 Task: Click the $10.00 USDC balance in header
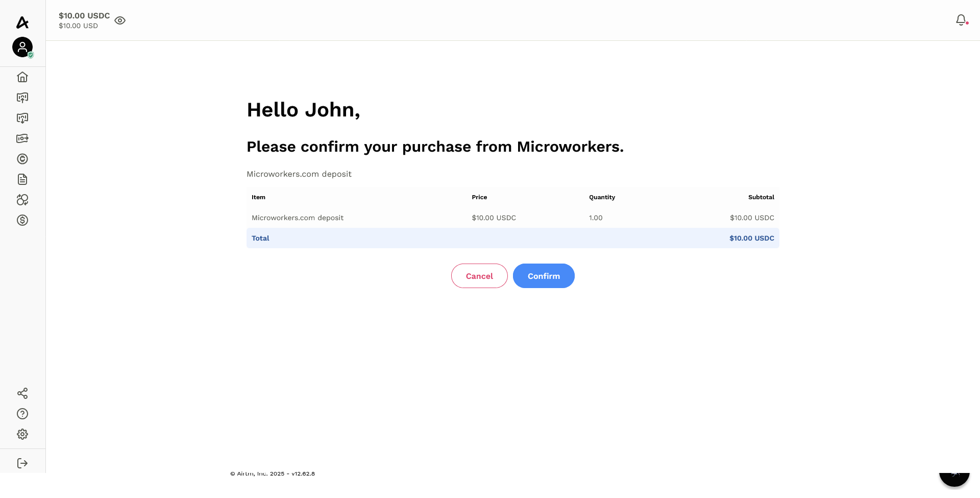tap(84, 16)
